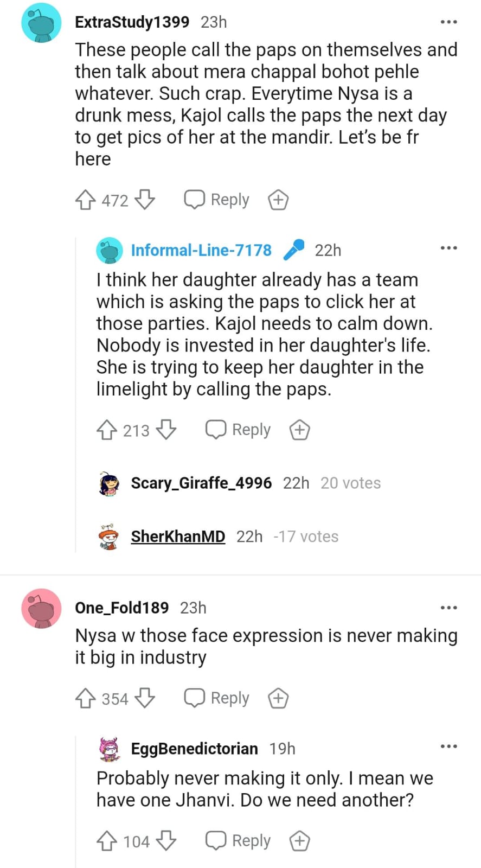Screen dimensions: 481x868
Task: Expand collapsed comment by Scary_Giraffe_4996
Action: tap(201, 483)
